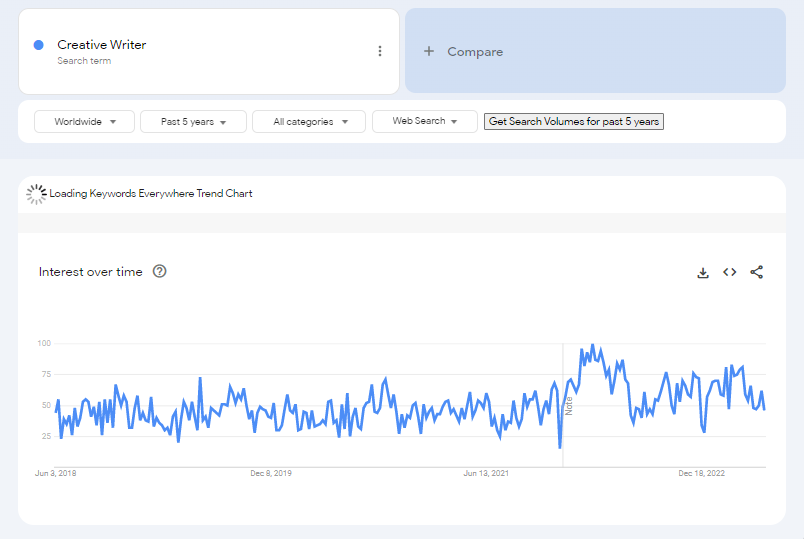Screen dimensions: 804x539
Task: Click the Note marker on the chart
Action: [569, 406]
